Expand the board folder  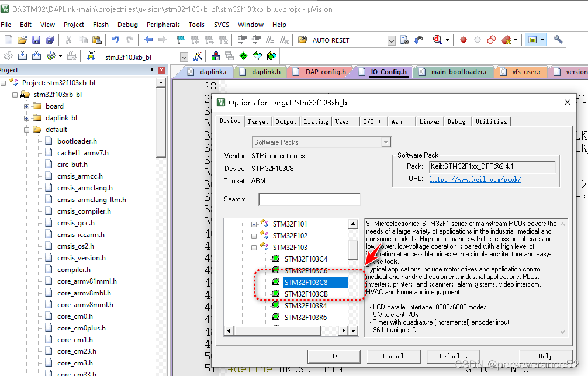(x=27, y=106)
